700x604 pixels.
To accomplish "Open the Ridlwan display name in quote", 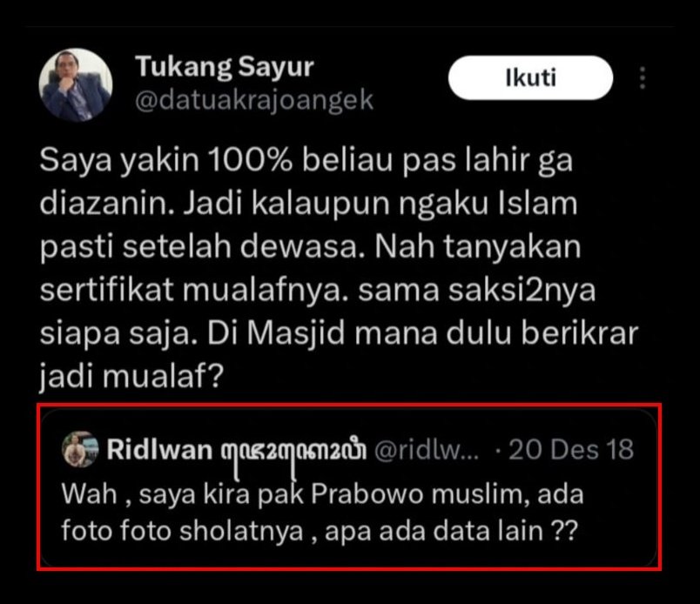I will [x=159, y=449].
